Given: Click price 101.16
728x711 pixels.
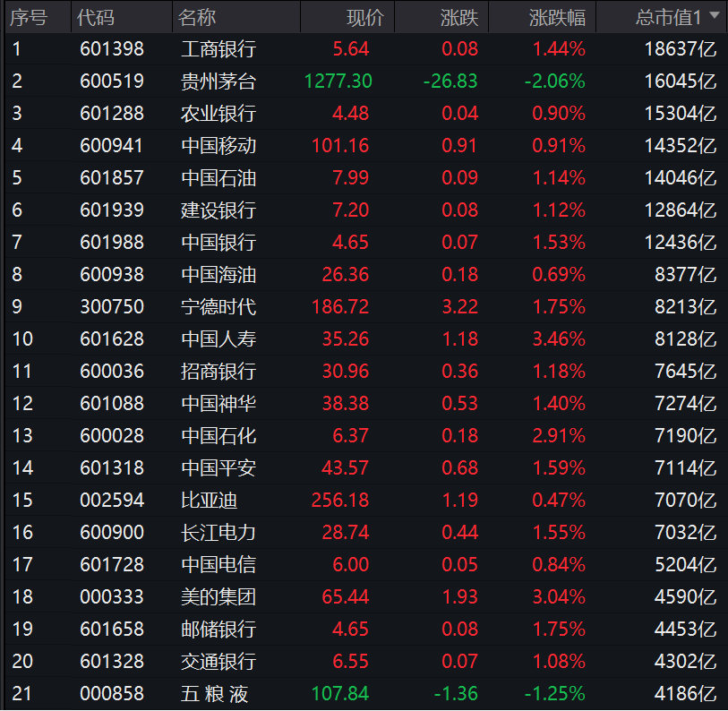Looking at the screenshot, I should click(x=340, y=145).
